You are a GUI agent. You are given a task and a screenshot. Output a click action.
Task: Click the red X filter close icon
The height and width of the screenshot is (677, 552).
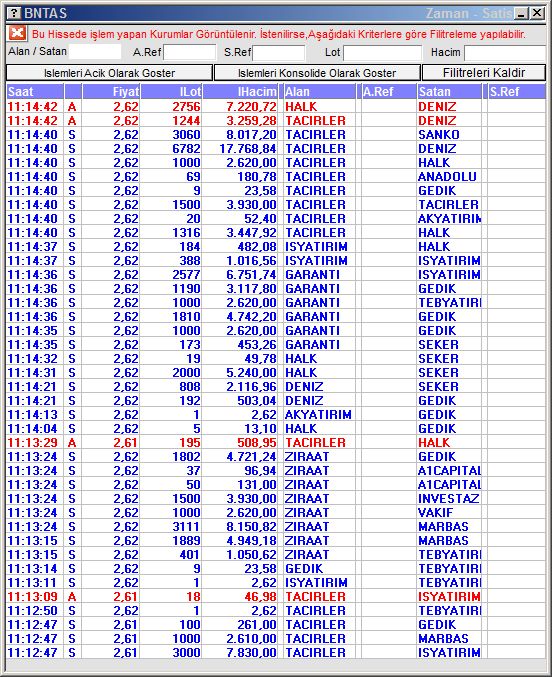(x=18, y=33)
